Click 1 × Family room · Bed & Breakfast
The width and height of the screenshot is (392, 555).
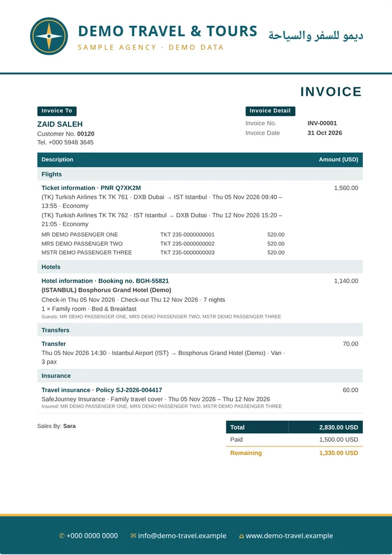89,309
